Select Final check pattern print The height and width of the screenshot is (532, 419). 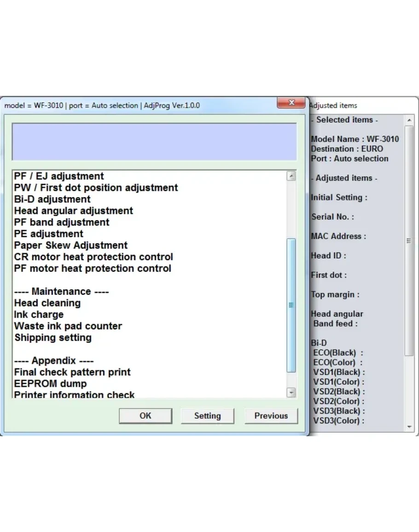click(x=72, y=372)
